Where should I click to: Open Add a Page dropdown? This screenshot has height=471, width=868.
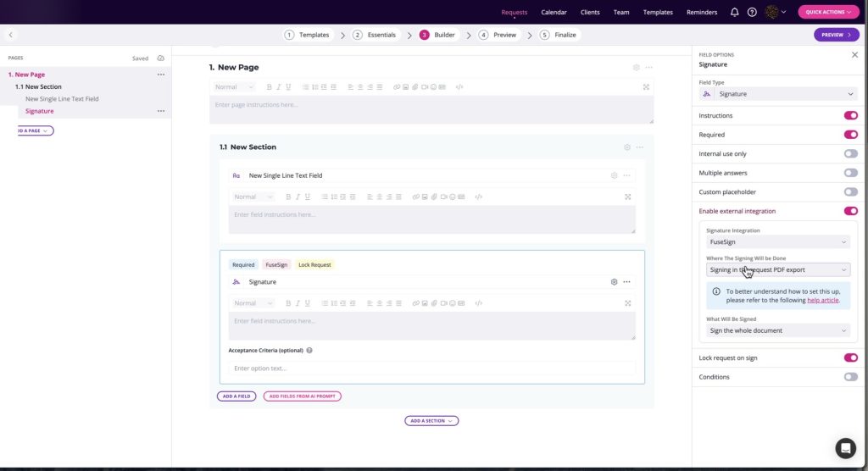34,130
